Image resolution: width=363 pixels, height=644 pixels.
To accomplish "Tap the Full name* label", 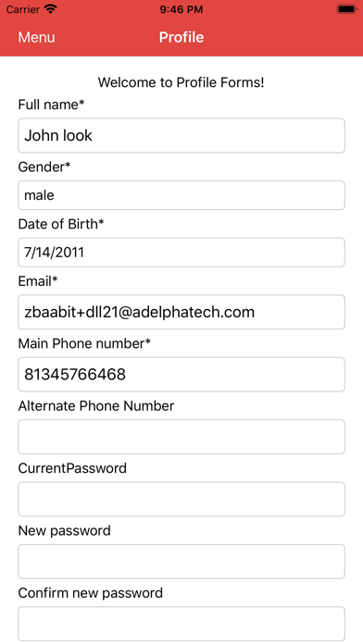I will tap(51, 105).
